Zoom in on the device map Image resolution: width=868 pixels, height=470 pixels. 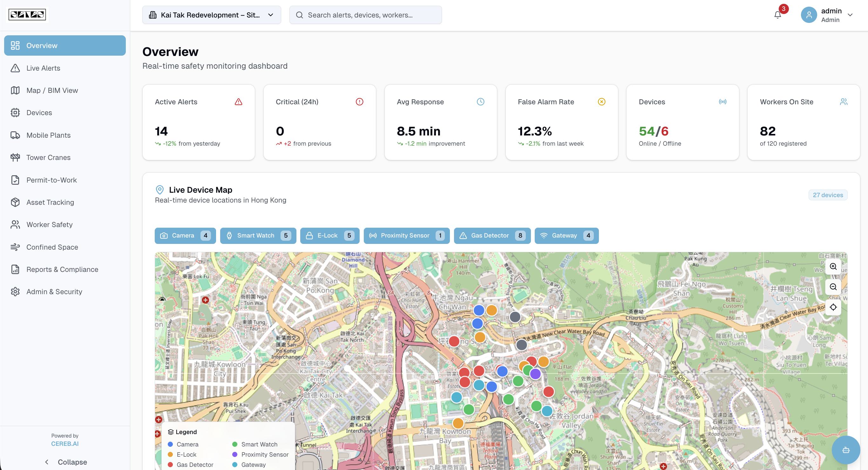pos(833,266)
